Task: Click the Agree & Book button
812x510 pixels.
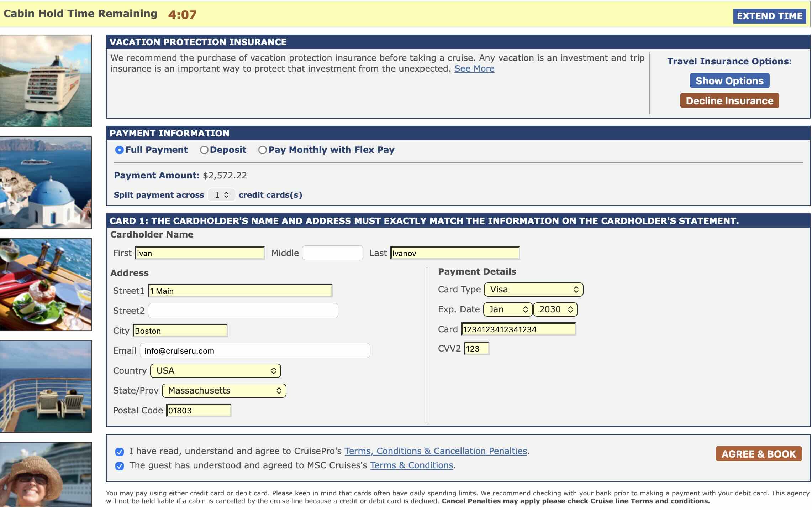Action: click(758, 454)
